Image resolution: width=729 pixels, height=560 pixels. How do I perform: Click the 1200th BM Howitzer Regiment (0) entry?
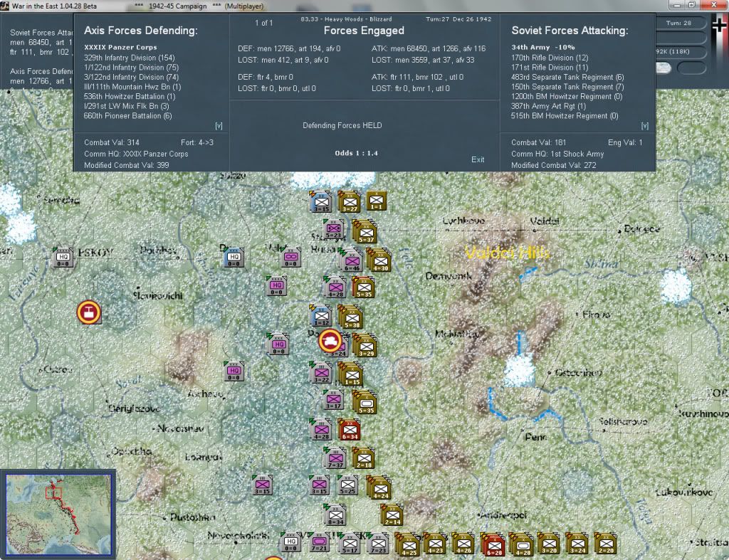[567, 96]
